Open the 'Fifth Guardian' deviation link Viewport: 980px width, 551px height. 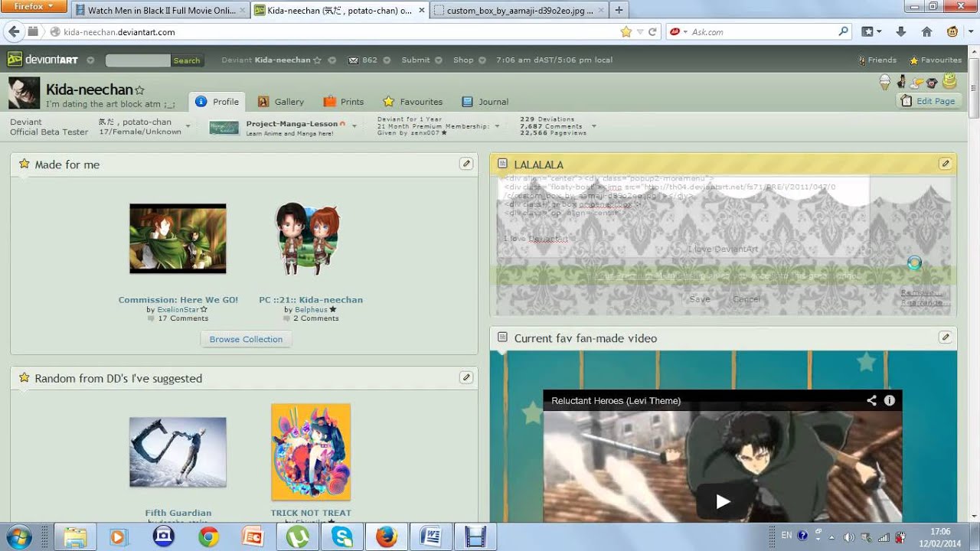coord(178,513)
